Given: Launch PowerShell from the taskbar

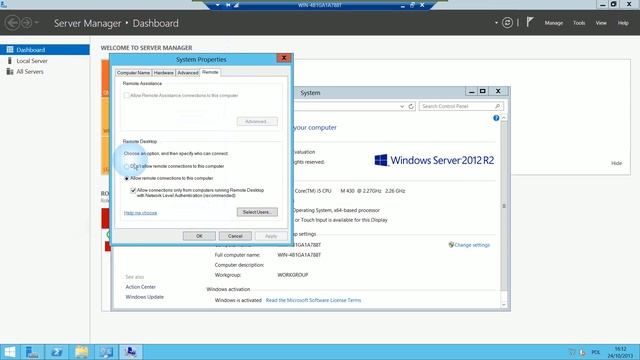Looking at the screenshot, I should click(x=57, y=352).
